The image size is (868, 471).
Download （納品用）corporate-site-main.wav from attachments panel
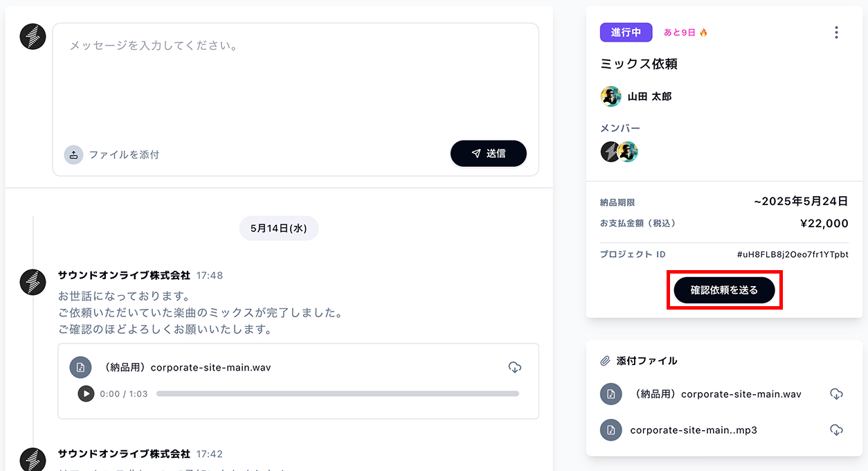836,394
